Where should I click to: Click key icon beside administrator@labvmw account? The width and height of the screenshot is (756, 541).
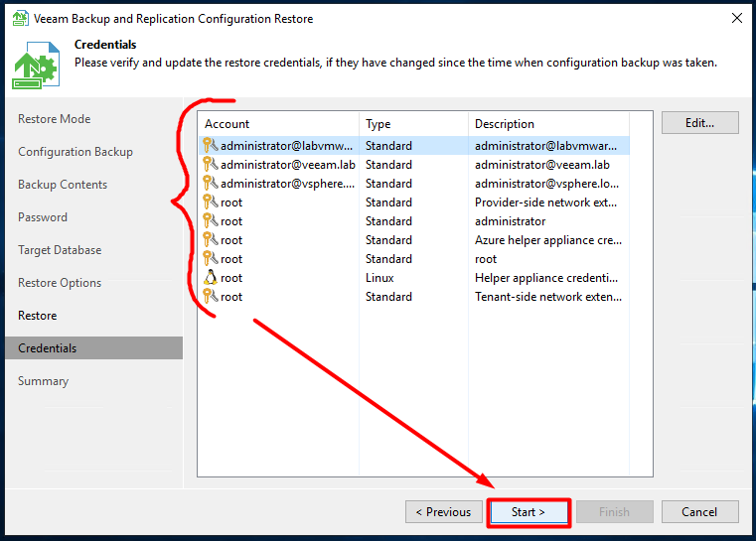click(x=210, y=146)
